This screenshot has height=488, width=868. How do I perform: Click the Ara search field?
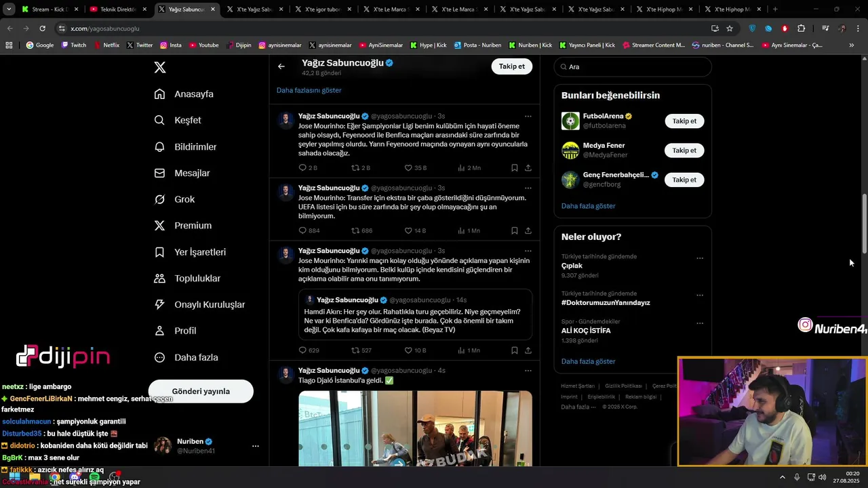pos(633,66)
